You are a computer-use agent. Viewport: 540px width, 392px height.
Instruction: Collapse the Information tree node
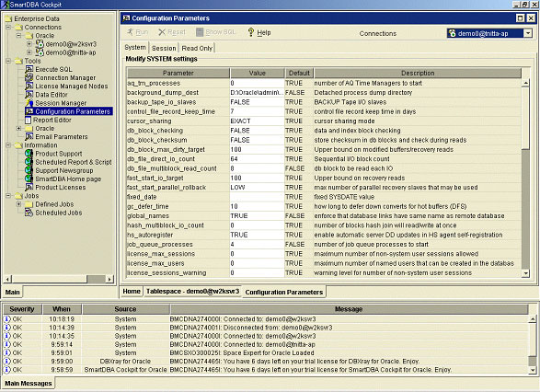pyautogui.click(x=8, y=145)
